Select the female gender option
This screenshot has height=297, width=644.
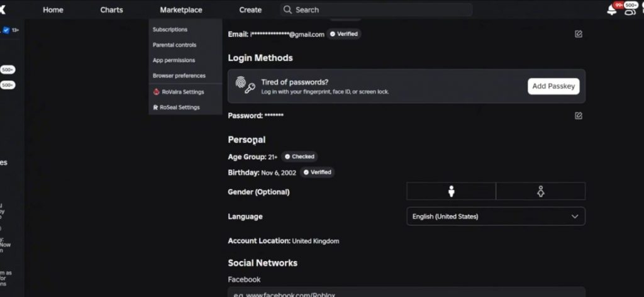[540, 191]
